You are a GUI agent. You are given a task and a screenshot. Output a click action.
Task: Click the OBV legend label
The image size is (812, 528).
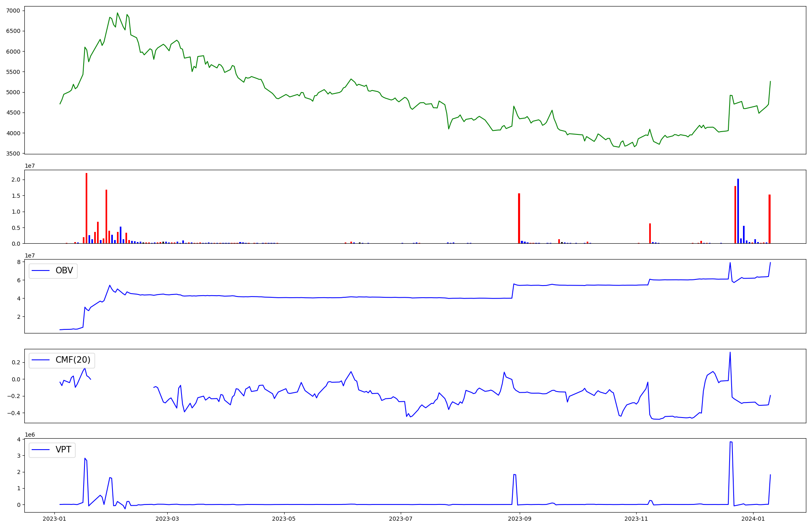[x=64, y=271]
